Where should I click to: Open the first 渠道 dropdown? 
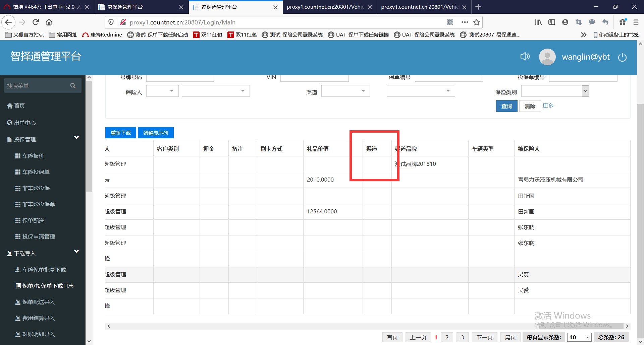[x=345, y=91]
